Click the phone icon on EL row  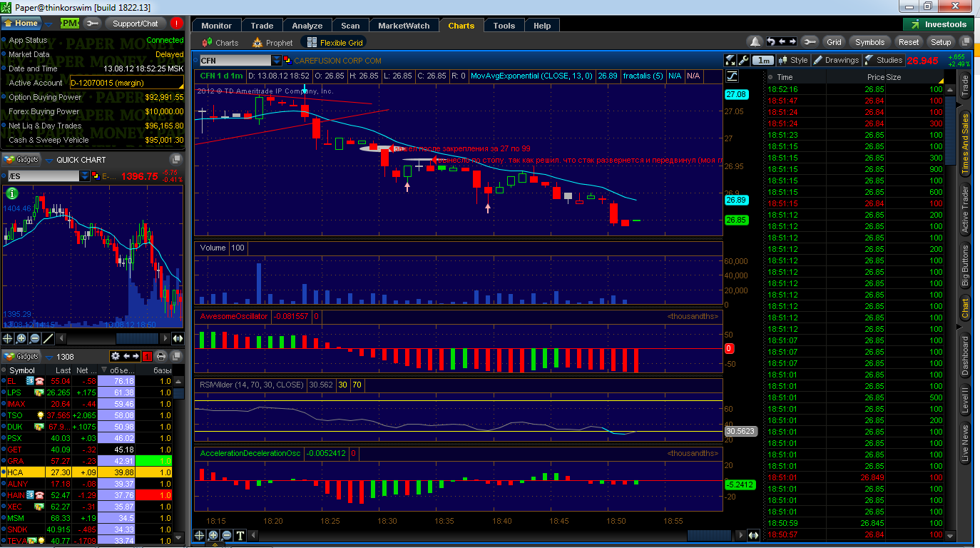[39, 381]
